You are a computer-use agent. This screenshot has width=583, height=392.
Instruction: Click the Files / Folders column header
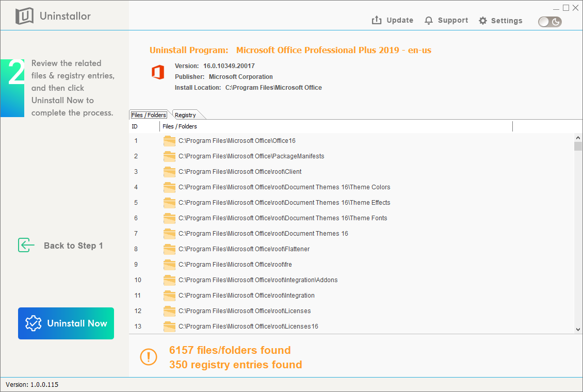336,126
